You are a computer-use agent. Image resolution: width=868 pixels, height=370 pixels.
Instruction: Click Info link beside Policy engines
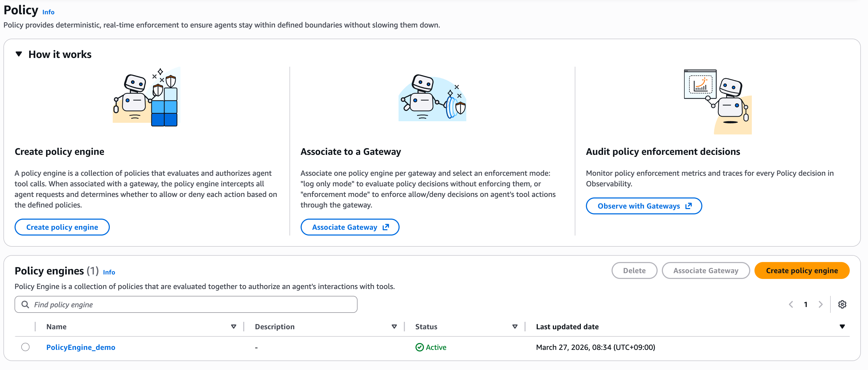[109, 272]
